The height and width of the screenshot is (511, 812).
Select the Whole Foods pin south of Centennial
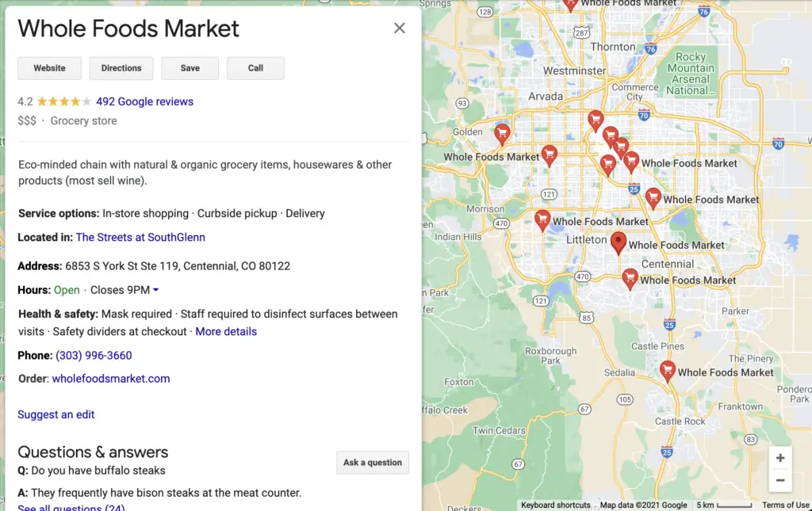point(630,280)
